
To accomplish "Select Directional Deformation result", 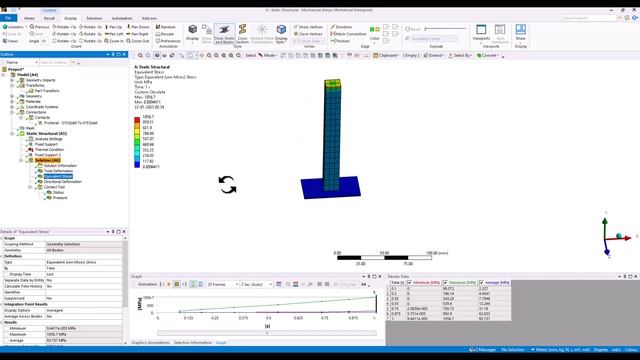I will (62, 182).
